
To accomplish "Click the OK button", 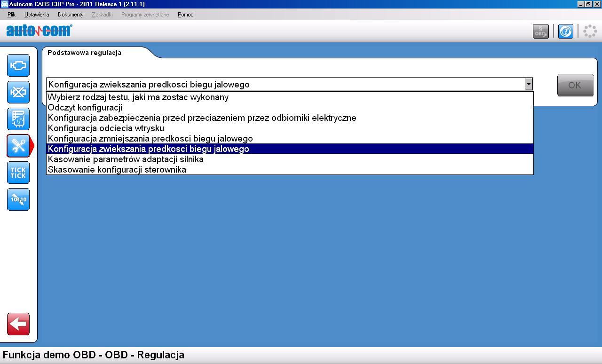I will (575, 85).
